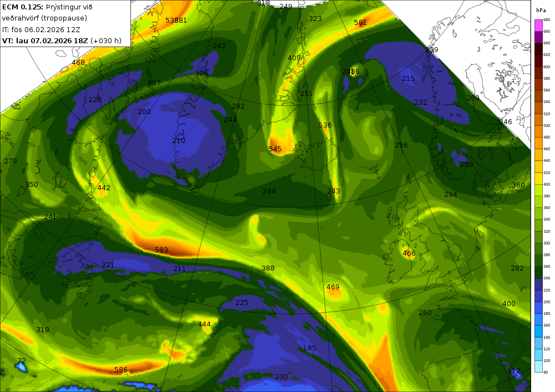
Task: Click the '545' pressure value near Iceland
Action: (x=275, y=149)
